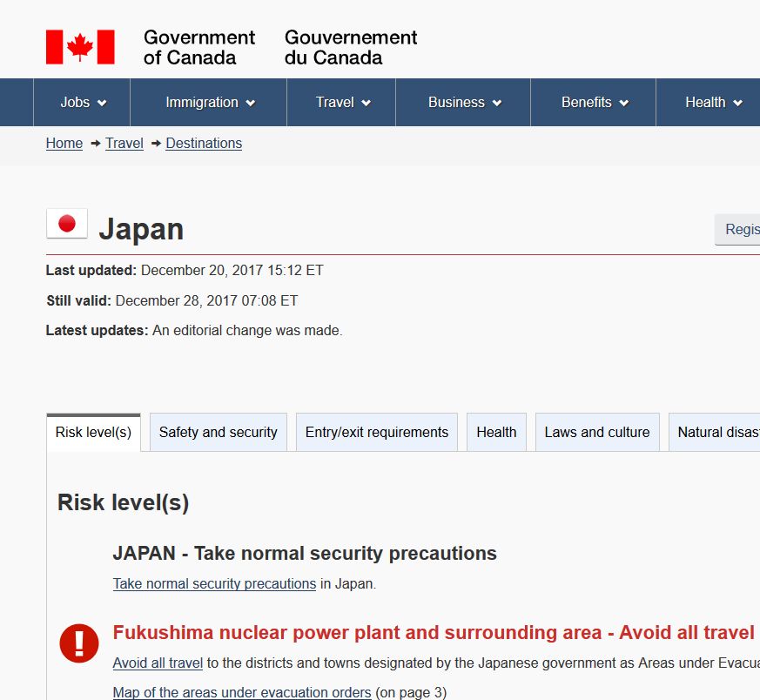Click the red exclamation warning icon
The image size is (760, 700).
click(79, 643)
